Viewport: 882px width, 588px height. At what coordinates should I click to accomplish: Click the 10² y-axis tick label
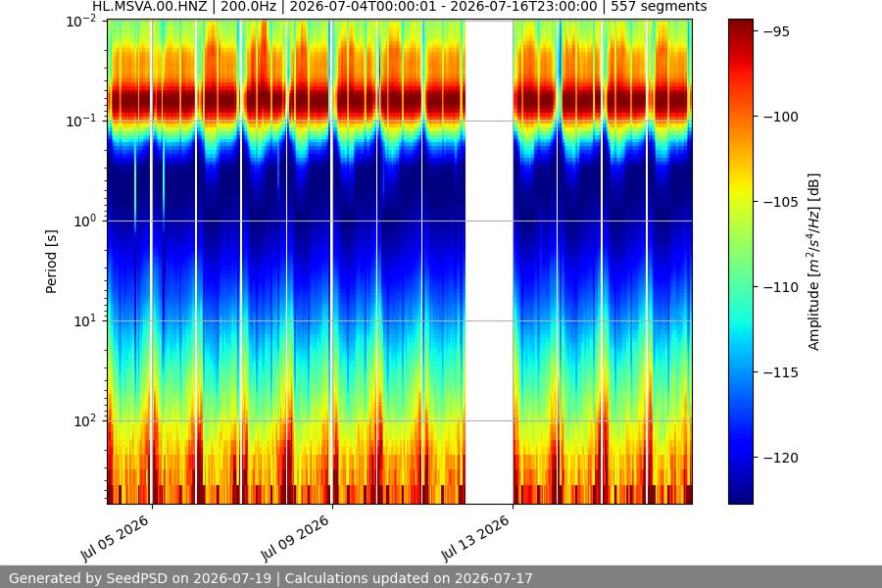point(85,420)
